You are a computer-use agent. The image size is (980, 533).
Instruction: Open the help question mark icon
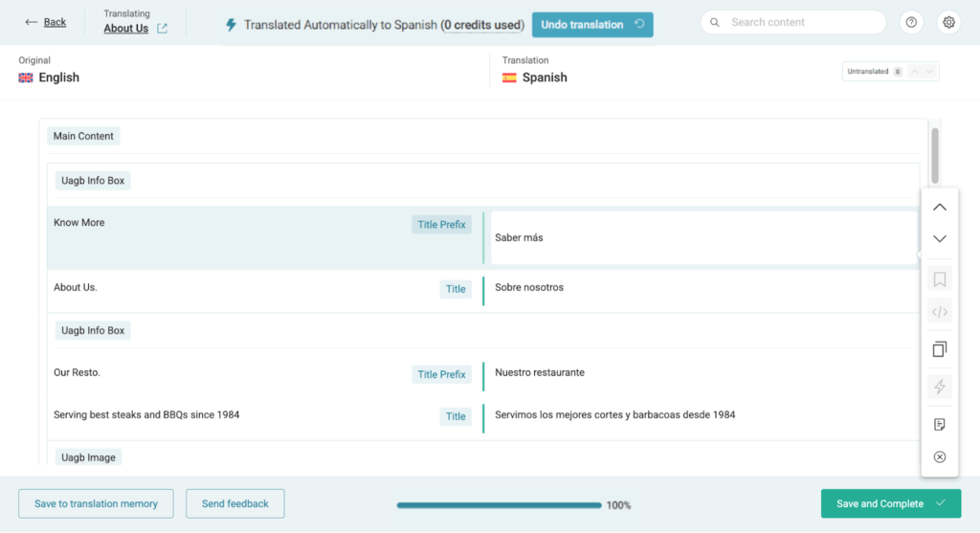pyautogui.click(x=912, y=23)
